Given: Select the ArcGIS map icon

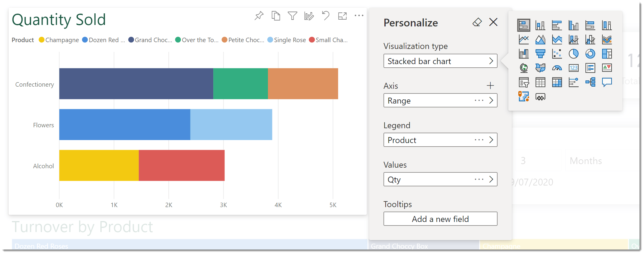Looking at the screenshot, I should coord(524,96).
